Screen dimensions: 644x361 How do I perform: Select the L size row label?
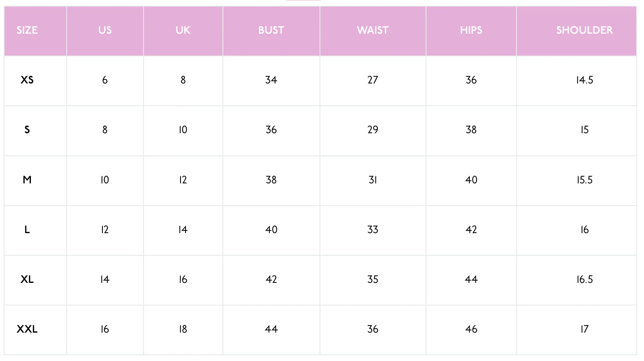point(27,229)
